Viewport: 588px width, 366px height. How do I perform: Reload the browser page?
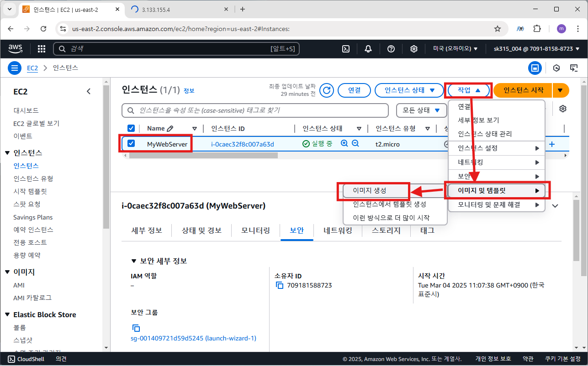click(43, 29)
